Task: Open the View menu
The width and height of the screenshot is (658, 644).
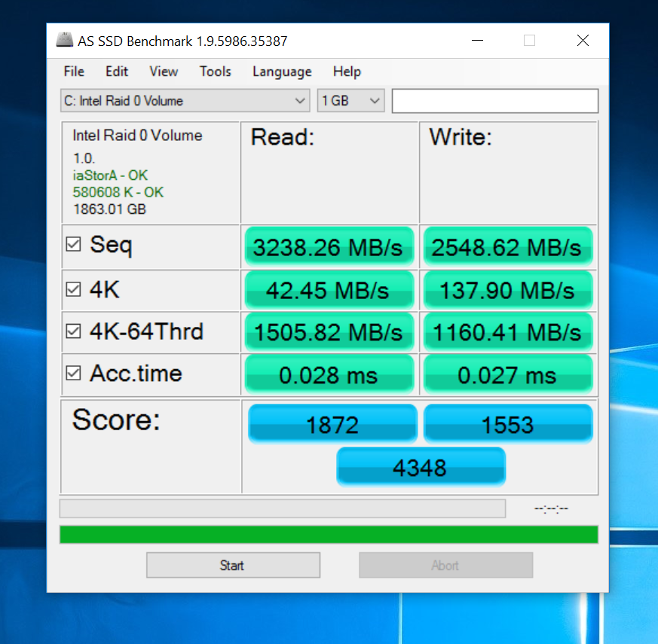Action: point(164,72)
